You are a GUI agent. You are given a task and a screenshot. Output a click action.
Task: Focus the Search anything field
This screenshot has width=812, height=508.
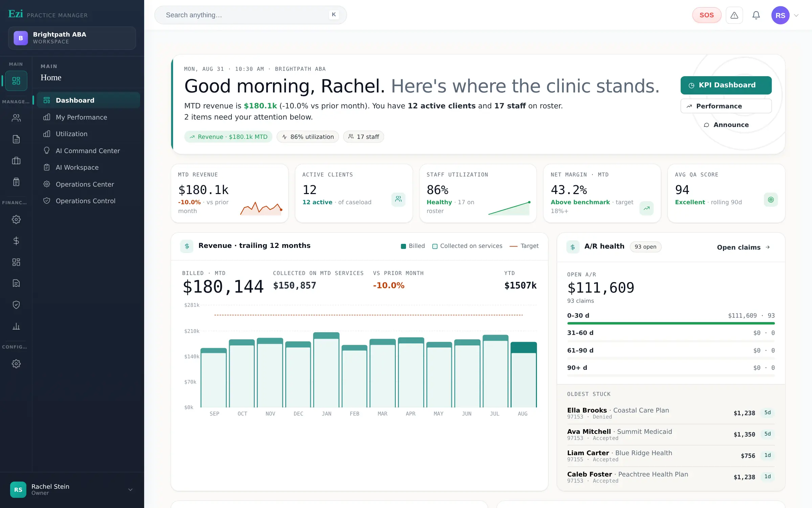(x=250, y=15)
